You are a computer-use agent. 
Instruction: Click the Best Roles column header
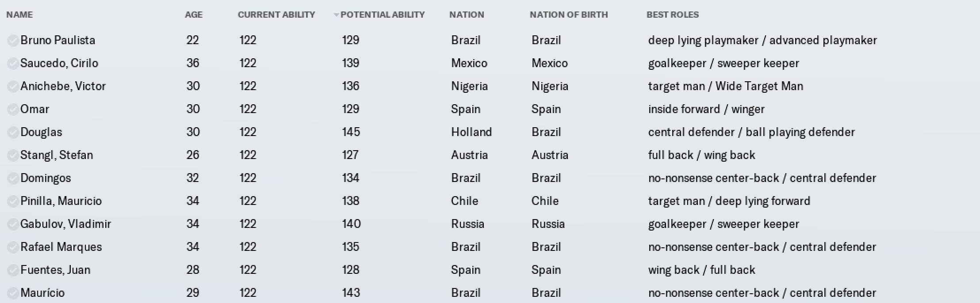pos(673,15)
